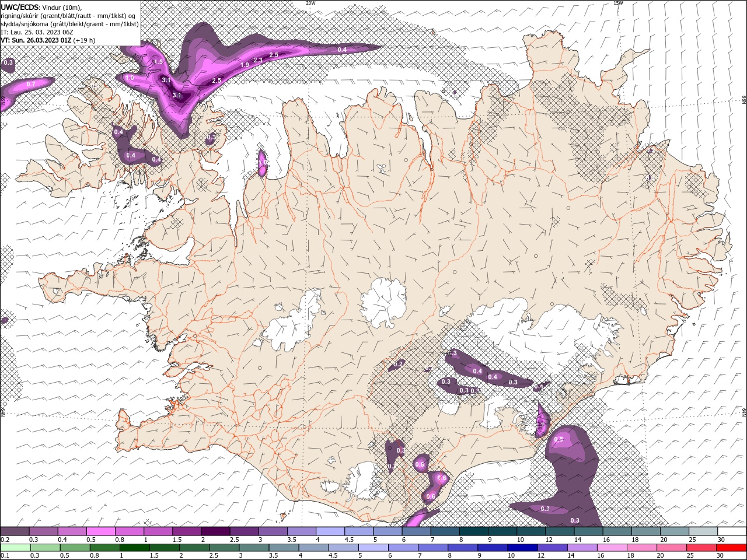Click the 'UWC/ECDS' title text
This screenshot has height=560, width=747.
[x=20, y=7]
